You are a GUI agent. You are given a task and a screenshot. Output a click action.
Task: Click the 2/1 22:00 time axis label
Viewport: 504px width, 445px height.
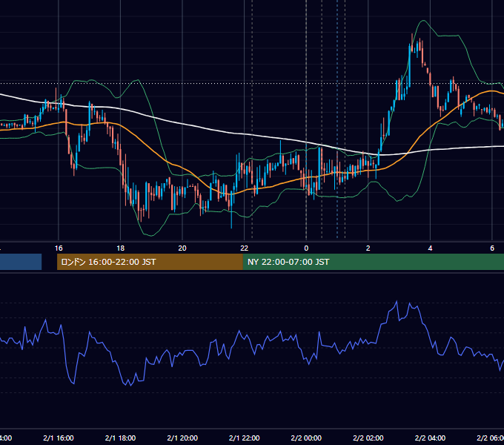245,438
